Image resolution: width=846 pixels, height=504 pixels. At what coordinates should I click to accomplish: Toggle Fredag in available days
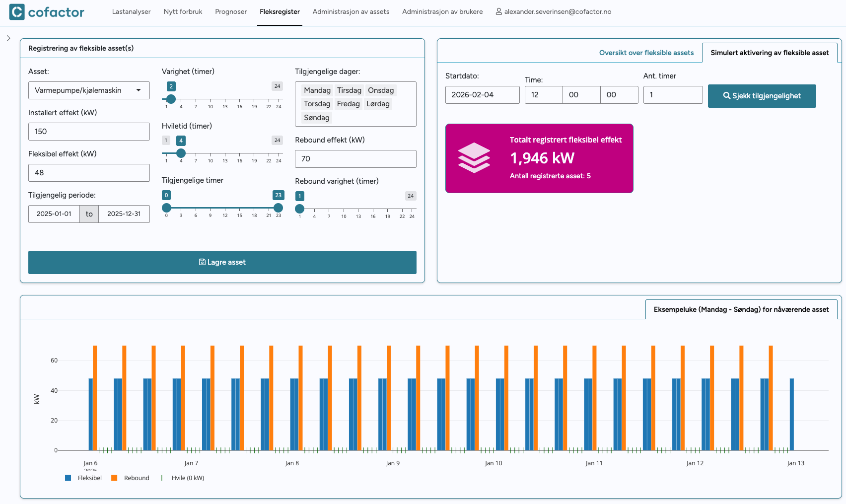point(348,104)
